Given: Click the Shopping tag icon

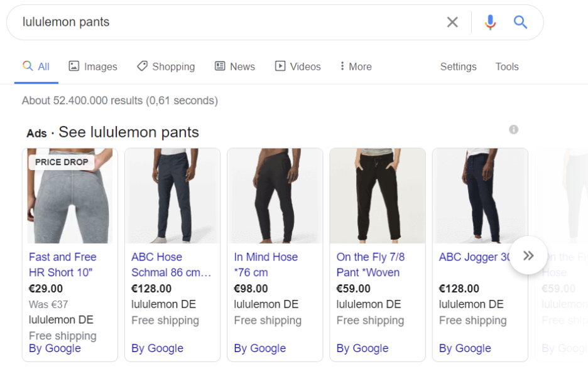Looking at the screenshot, I should (142, 67).
